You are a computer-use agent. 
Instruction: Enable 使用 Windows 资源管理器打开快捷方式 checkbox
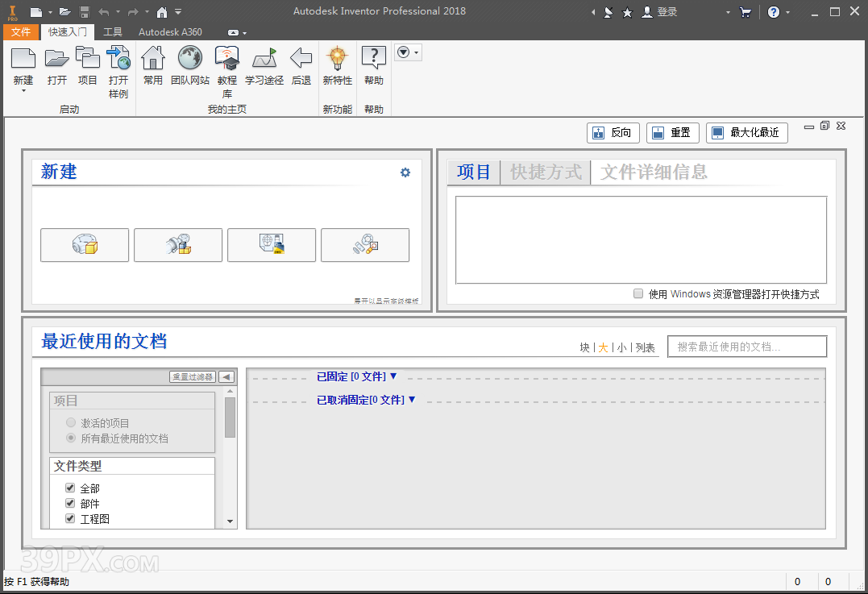pyautogui.click(x=638, y=293)
